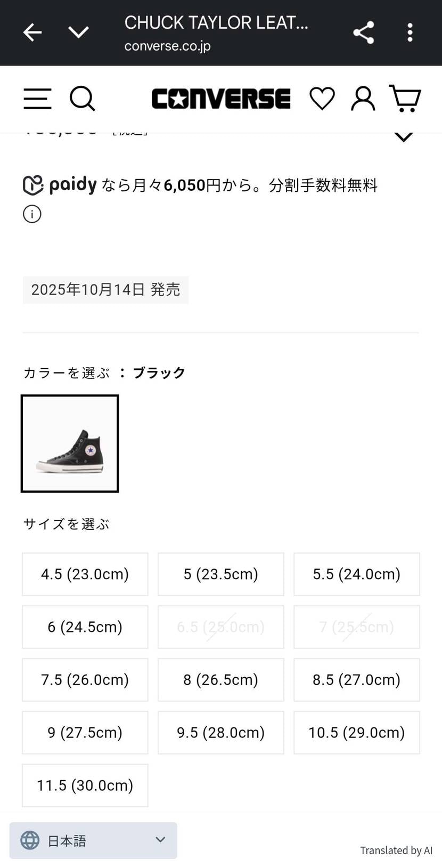Open the share icon in browser bar
Viewport: 442px width, 868px height.
(364, 33)
